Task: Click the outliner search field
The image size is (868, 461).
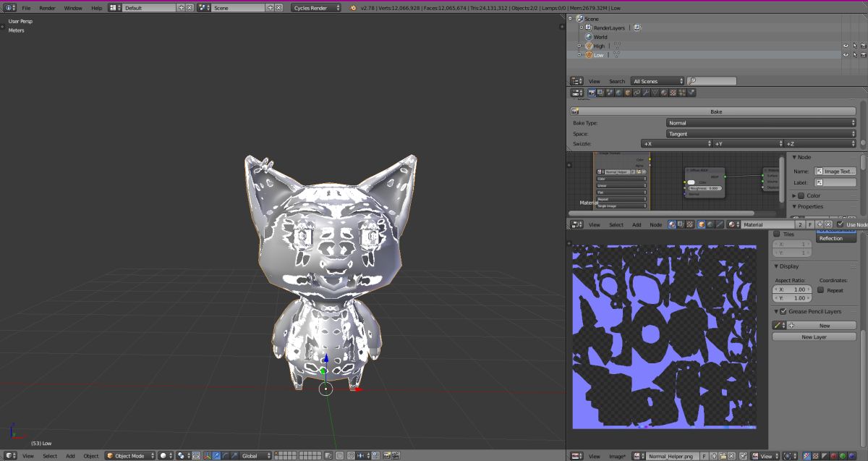Action: tap(712, 81)
